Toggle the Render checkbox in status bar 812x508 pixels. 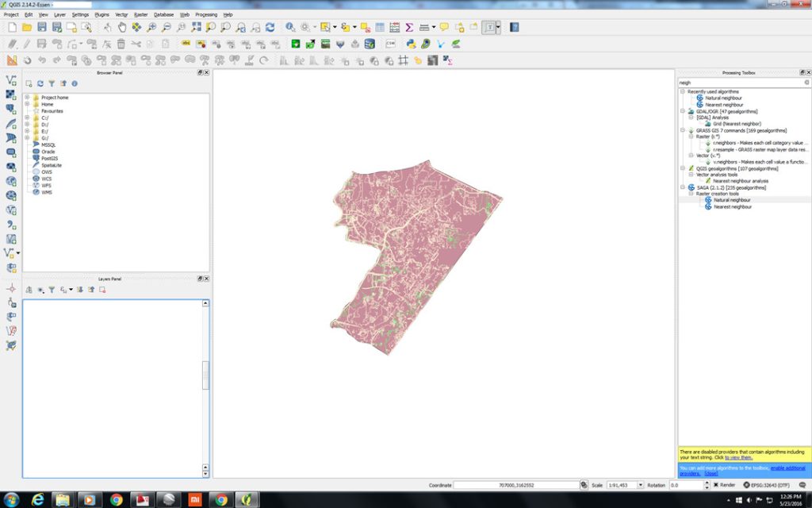715,484
